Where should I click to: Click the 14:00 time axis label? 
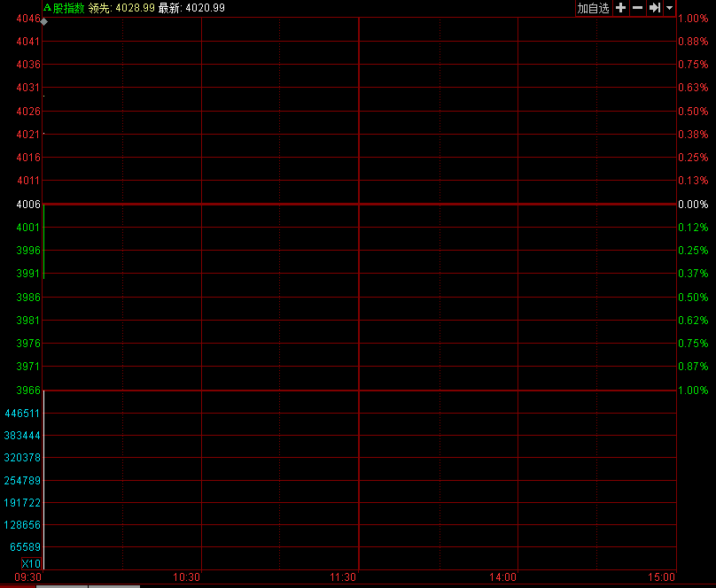pyautogui.click(x=502, y=577)
